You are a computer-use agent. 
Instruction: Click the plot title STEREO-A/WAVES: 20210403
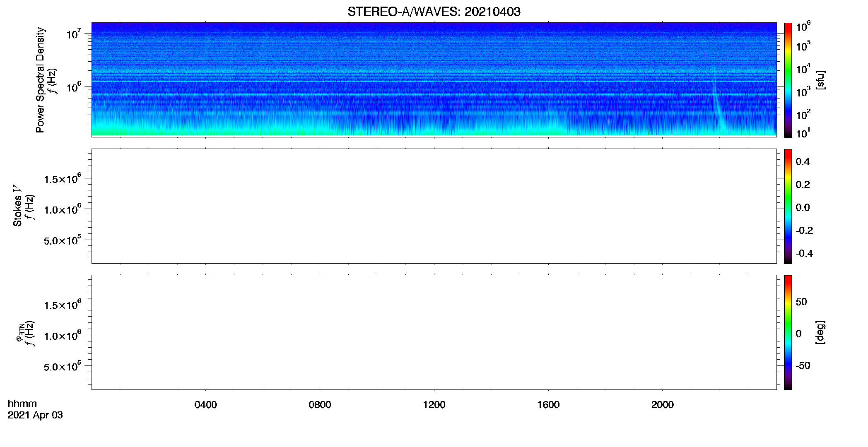(434, 12)
